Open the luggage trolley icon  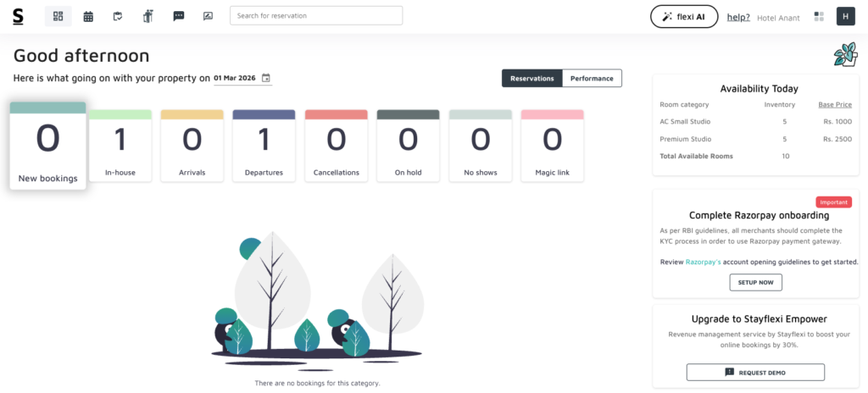[x=147, y=16]
